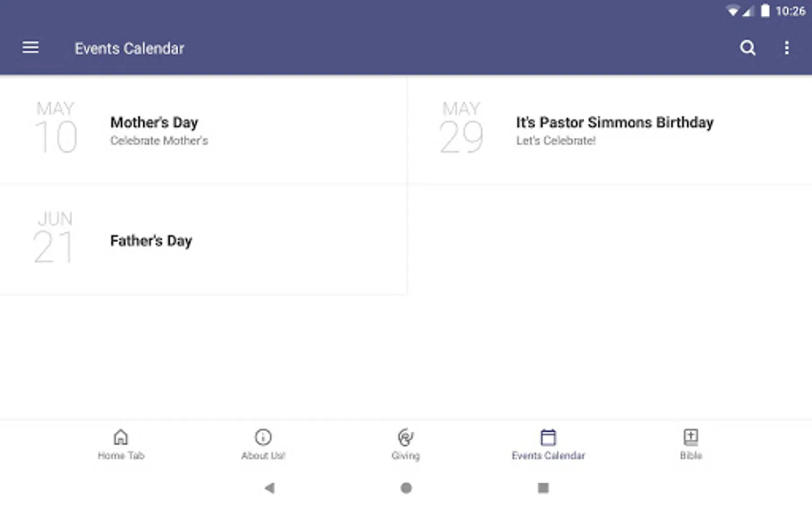Tap the Home Tab house icon
Image resolution: width=812 pixels, height=508 pixels.
click(x=121, y=437)
